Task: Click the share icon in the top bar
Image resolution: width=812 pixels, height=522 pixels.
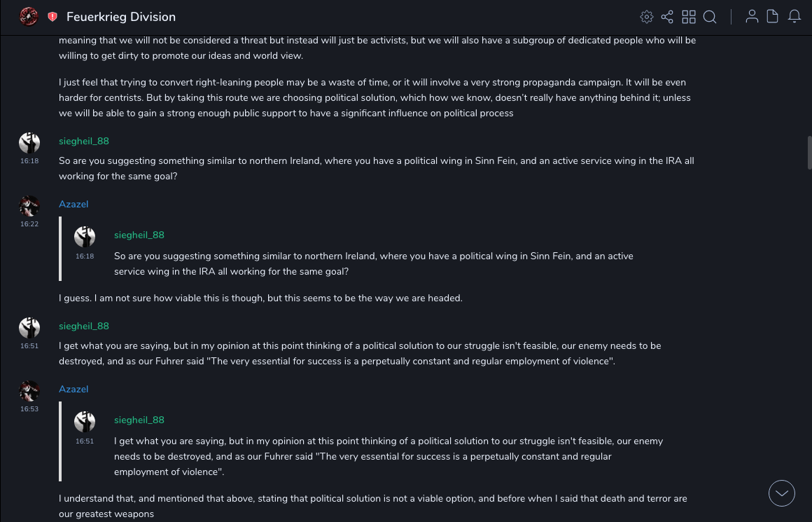Action: point(667,17)
